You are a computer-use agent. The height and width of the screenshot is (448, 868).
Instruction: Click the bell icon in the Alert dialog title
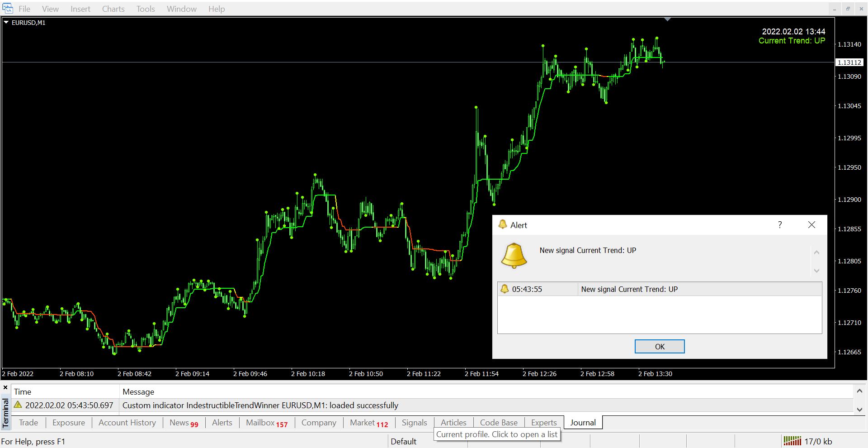[503, 224]
